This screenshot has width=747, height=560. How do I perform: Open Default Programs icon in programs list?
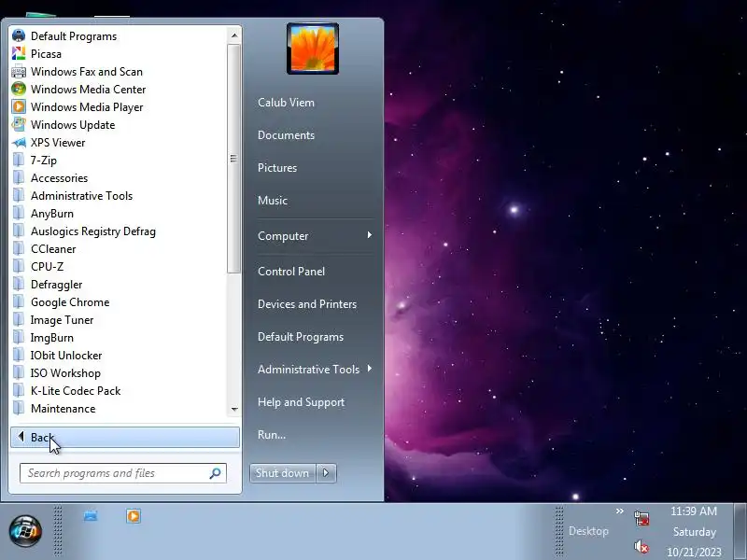pyautogui.click(x=18, y=36)
